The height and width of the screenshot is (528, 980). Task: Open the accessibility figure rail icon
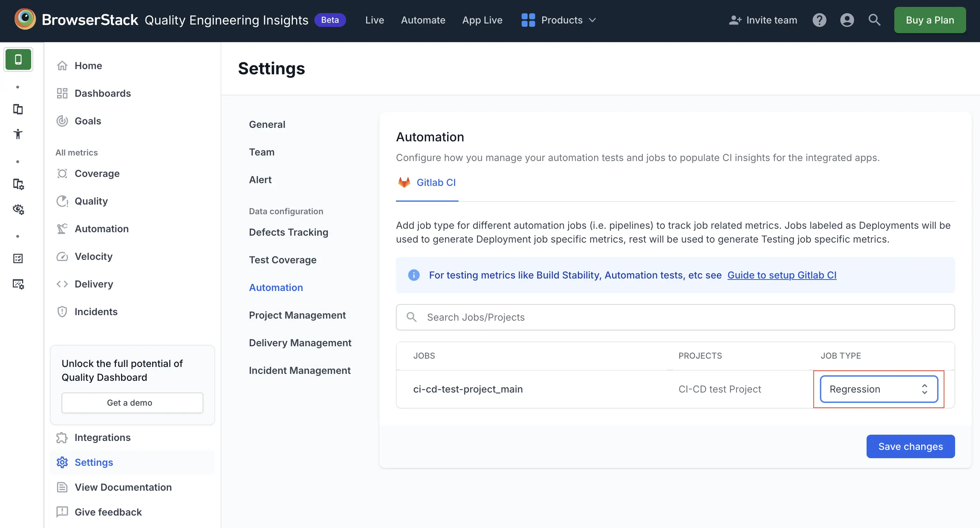pyautogui.click(x=18, y=134)
